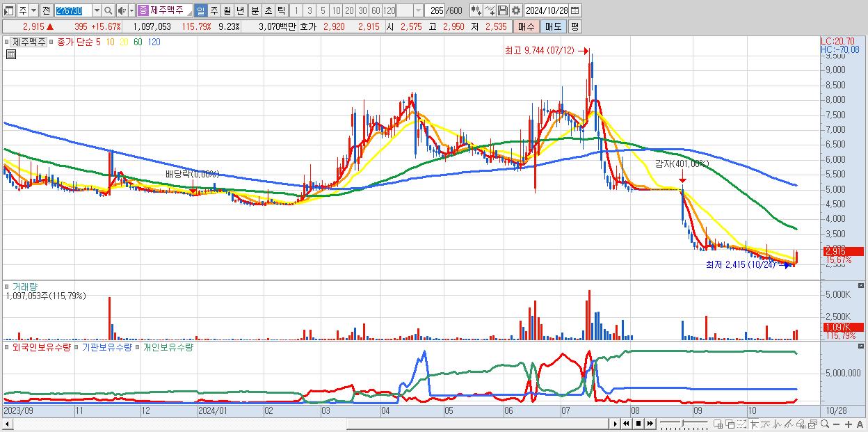Click the dashed-line chart icon in bottom toolbar
Image resolution: width=868 pixels, height=432 pixels.
tap(741, 424)
